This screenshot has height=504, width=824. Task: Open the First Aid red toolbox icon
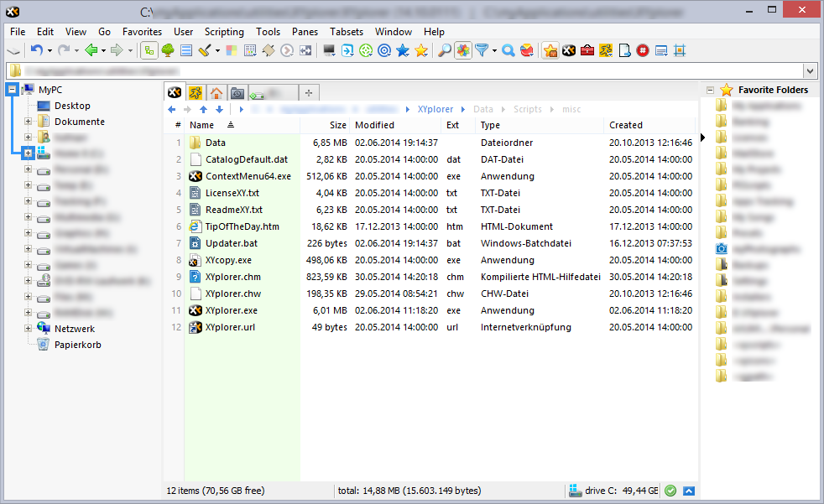(587, 50)
